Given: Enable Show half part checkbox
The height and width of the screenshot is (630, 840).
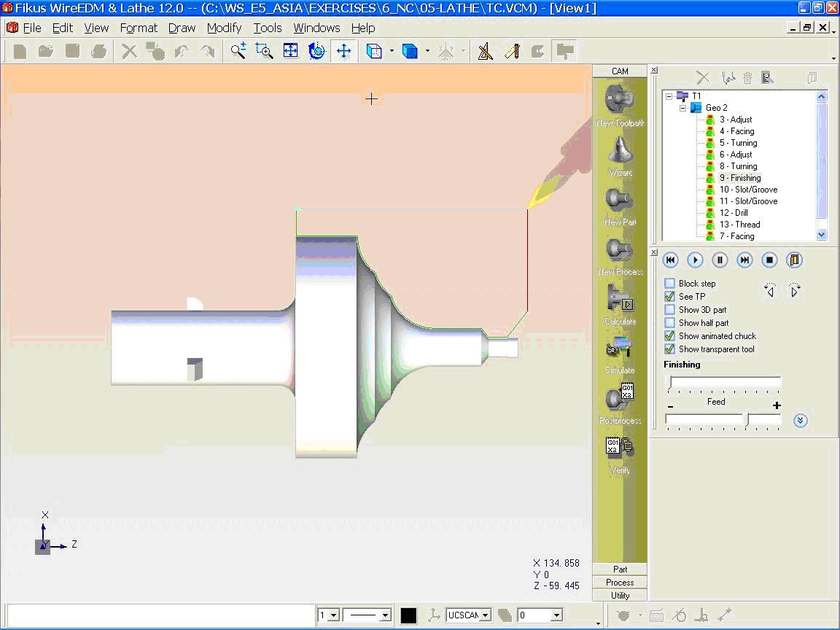Looking at the screenshot, I should [669, 322].
